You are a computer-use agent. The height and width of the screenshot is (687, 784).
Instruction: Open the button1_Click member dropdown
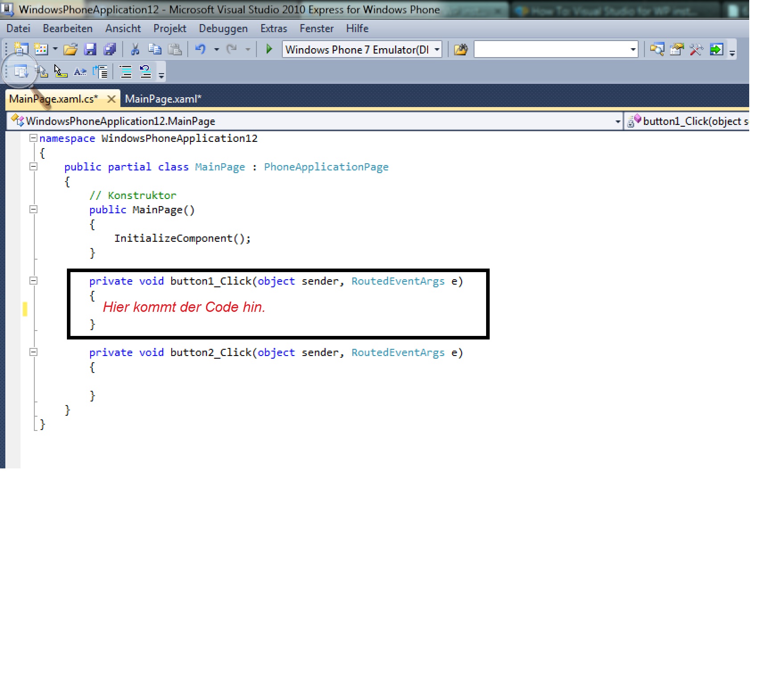point(687,121)
